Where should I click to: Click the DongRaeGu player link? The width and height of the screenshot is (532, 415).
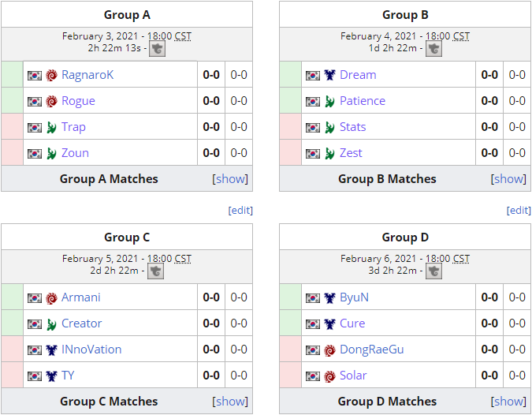(372, 350)
